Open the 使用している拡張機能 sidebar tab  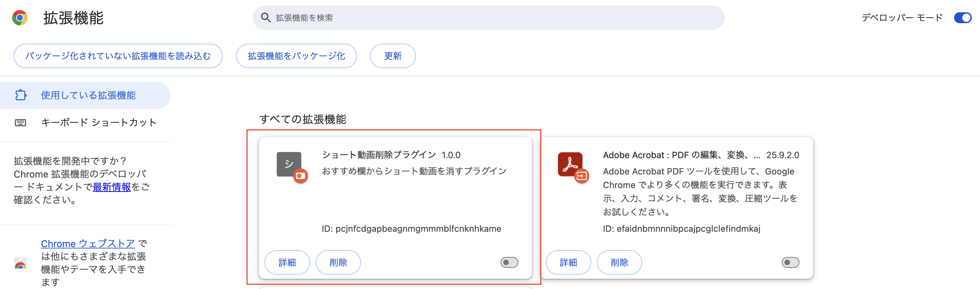click(x=85, y=95)
